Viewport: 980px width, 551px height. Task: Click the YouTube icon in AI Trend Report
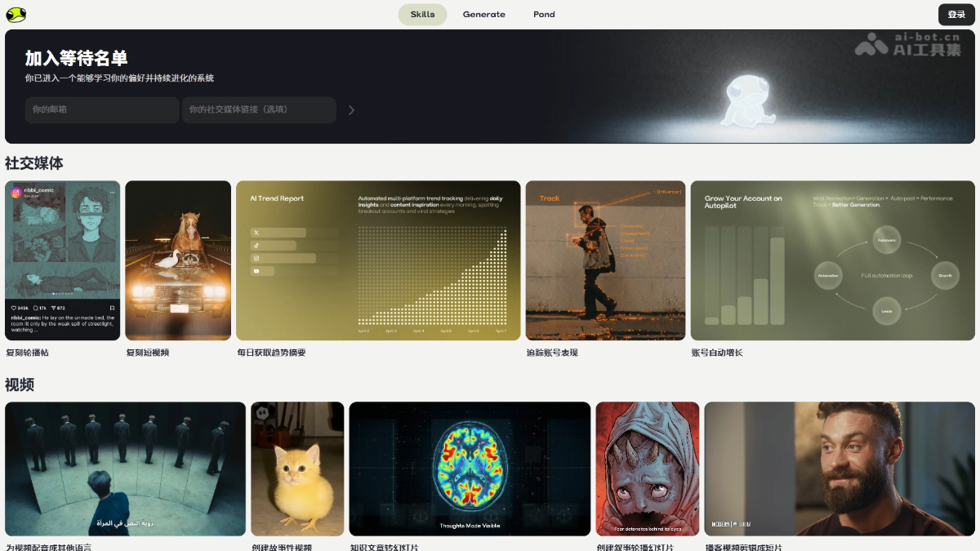pos(256,271)
